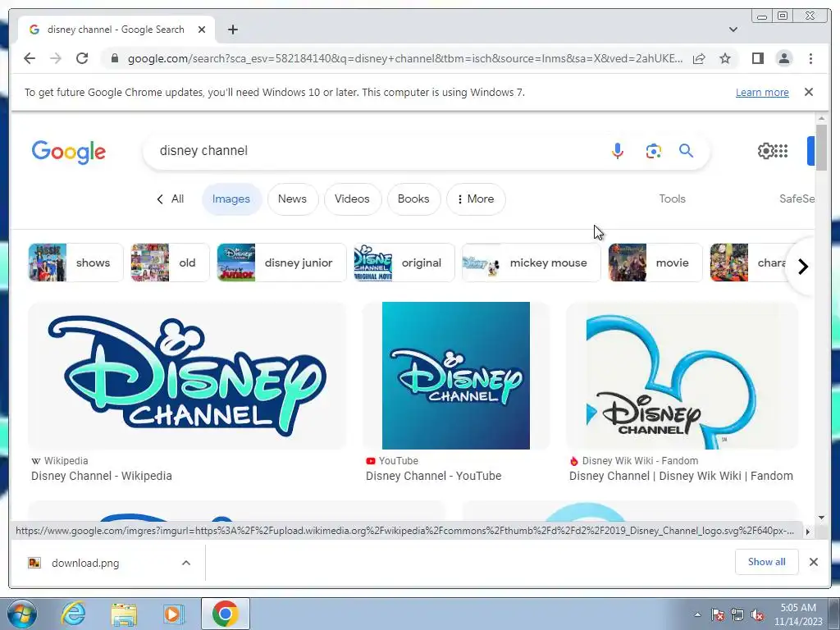The image size is (840, 630).
Task: Open Chrome three-dot menu
Action: click(x=810, y=58)
